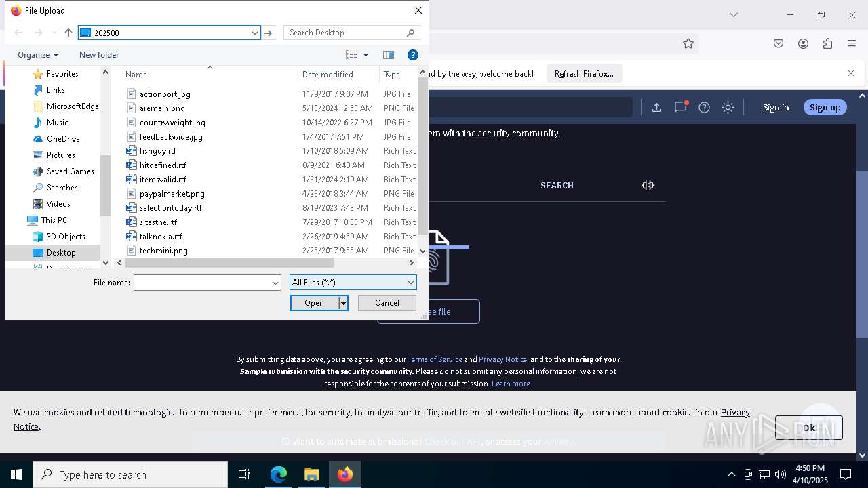Open the Privacy Notice link in submission text
Viewport: 868px width, 488px height.
[502, 359]
